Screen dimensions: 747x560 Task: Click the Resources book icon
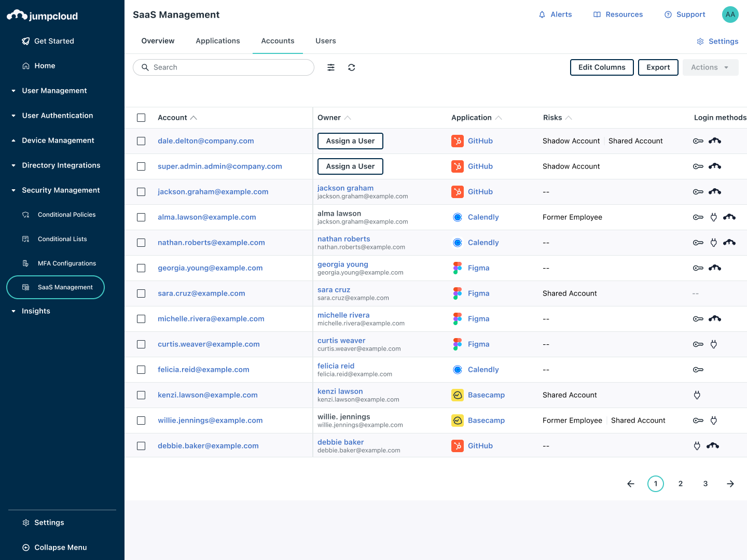click(597, 15)
